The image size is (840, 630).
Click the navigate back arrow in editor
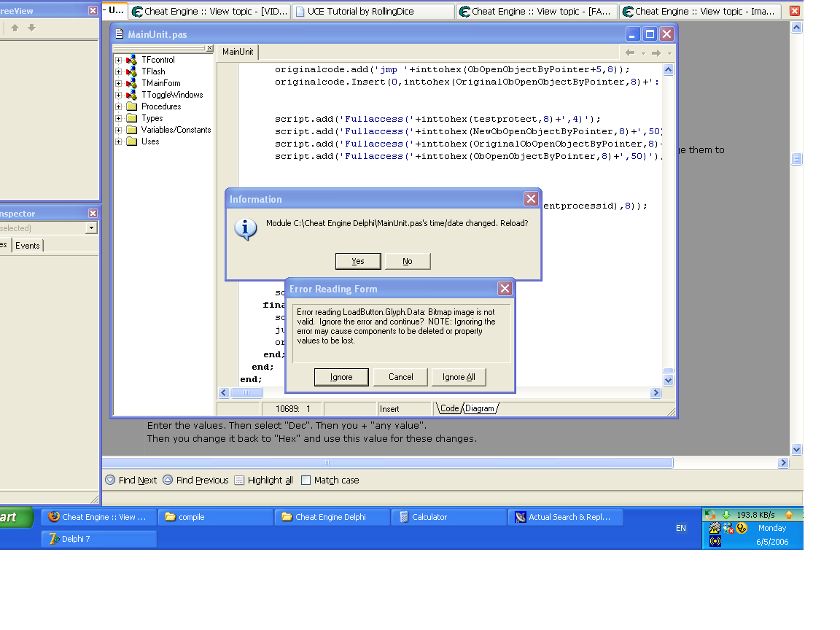630,52
